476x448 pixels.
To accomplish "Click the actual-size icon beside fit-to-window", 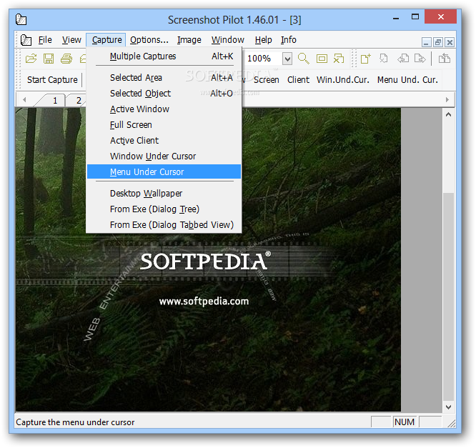I will tap(339, 59).
